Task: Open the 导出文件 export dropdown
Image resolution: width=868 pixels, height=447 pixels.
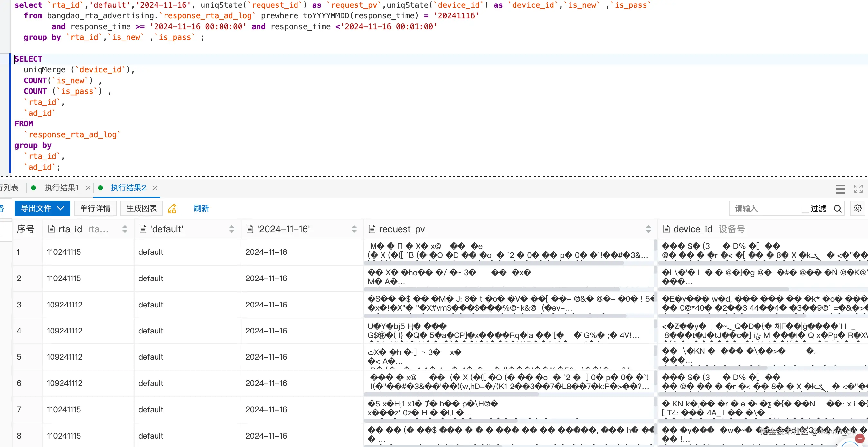Action: pyautogui.click(x=42, y=208)
